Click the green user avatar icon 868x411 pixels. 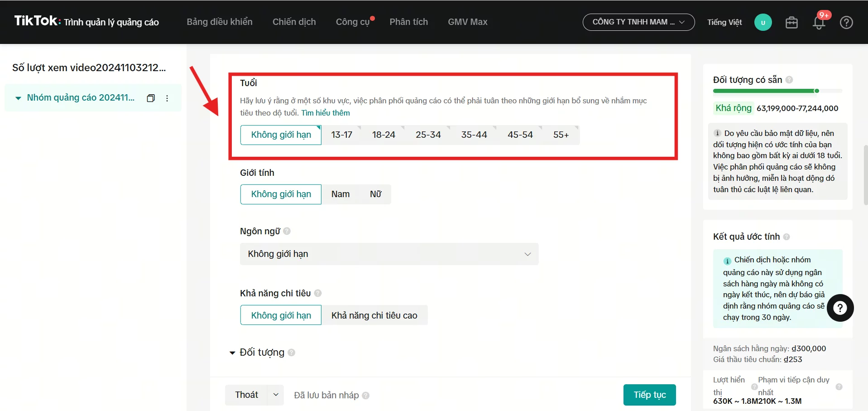(x=763, y=22)
